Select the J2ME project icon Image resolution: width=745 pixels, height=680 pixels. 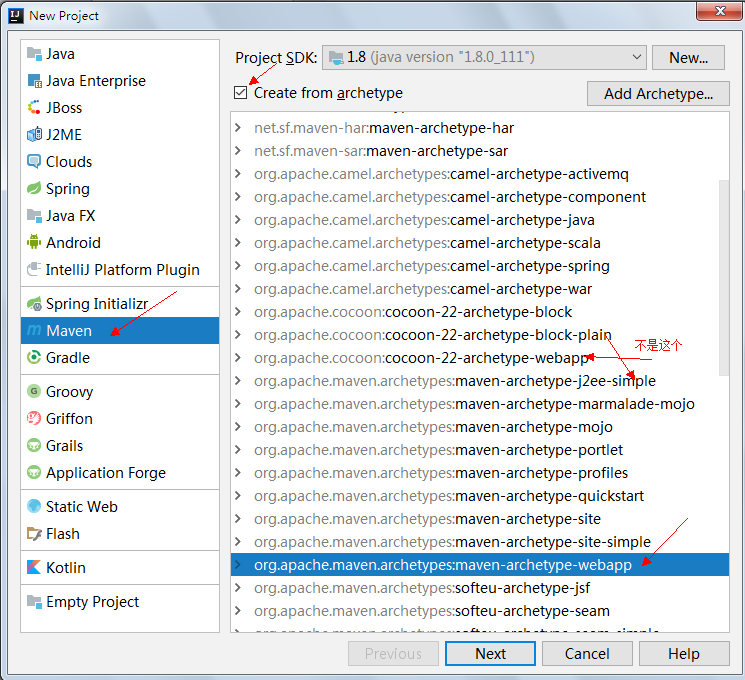tap(34, 135)
